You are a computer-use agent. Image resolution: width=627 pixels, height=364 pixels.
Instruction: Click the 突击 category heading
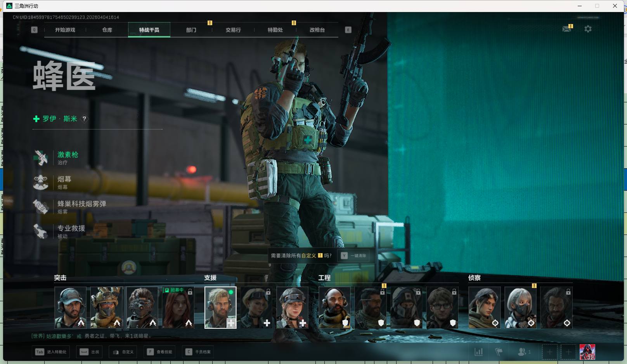(60, 278)
